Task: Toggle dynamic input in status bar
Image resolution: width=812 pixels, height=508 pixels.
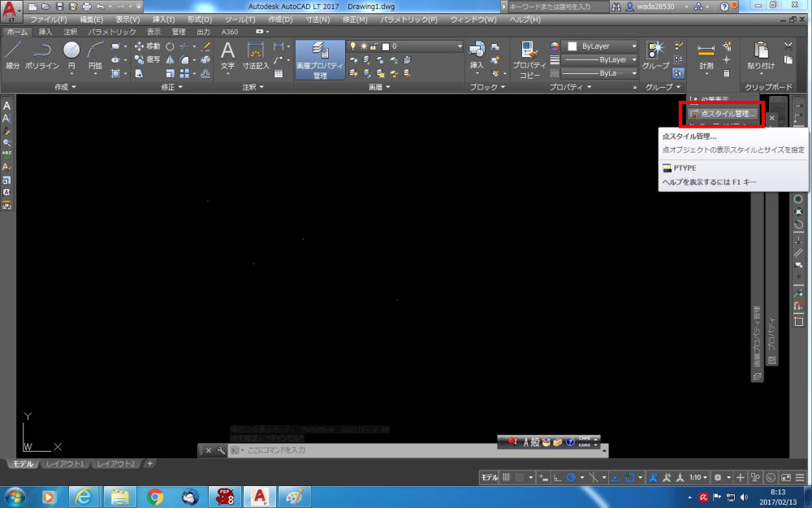Action: click(x=543, y=477)
